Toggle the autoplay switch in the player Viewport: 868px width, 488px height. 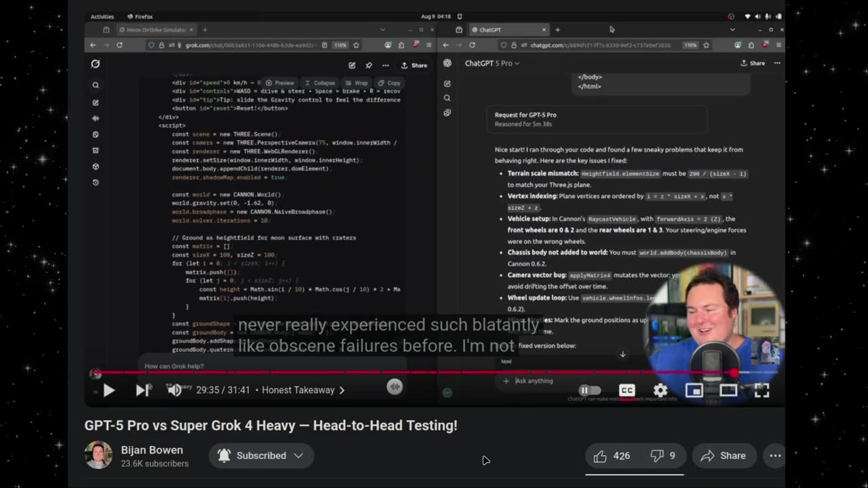point(589,390)
